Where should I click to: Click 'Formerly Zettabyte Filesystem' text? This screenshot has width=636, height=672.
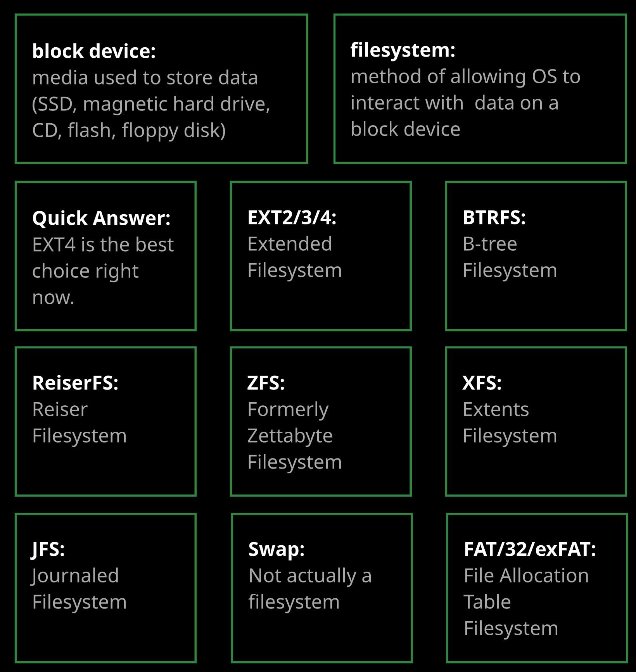[x=294, y=436]
